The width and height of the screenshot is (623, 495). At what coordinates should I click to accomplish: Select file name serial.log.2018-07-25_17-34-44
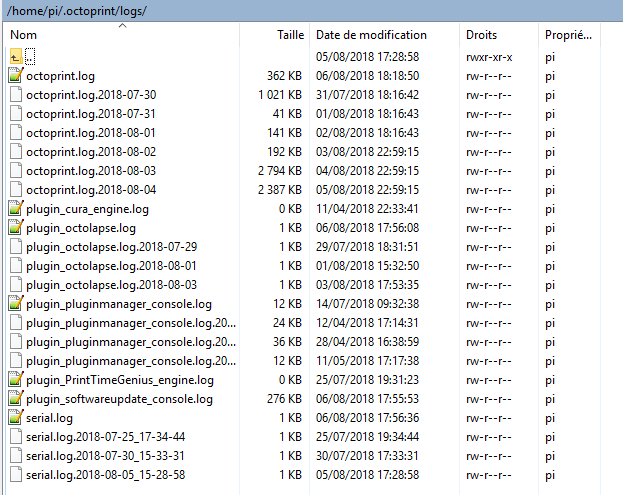(x=106, y=437)
